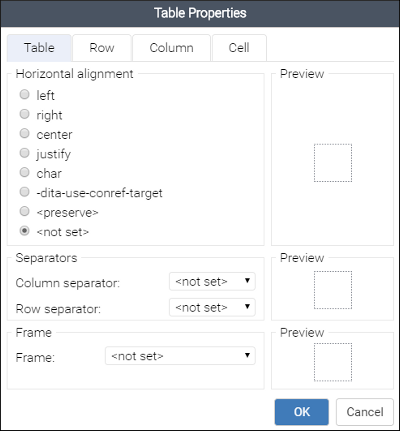This screenshot has height=431, width=400.
Task: Click the horizontal alignment preview box
Action: click(333, 163)
